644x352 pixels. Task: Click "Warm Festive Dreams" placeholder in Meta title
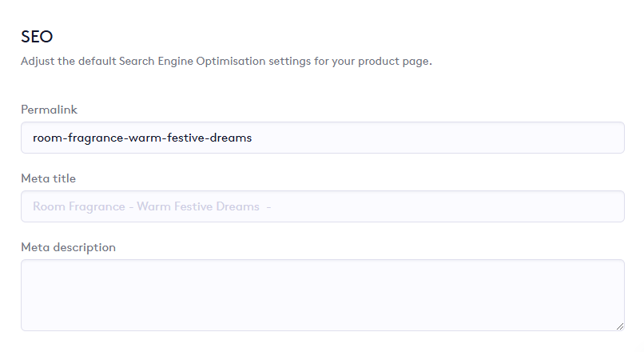point(198,206)
